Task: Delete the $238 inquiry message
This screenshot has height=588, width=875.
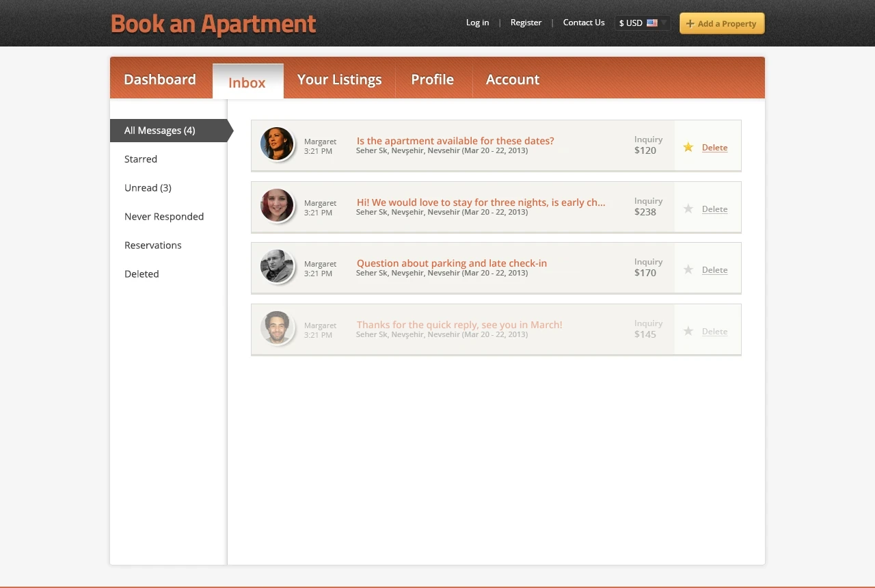Action: [x=714, y=209]
